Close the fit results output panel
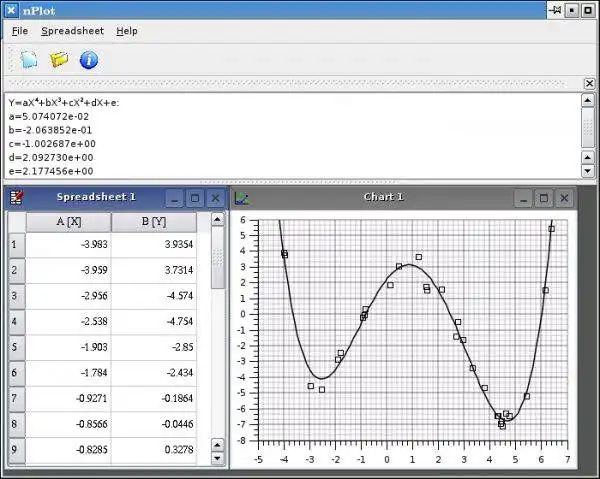The height and width of the screenshot is (479, 600). pos(589,83)
